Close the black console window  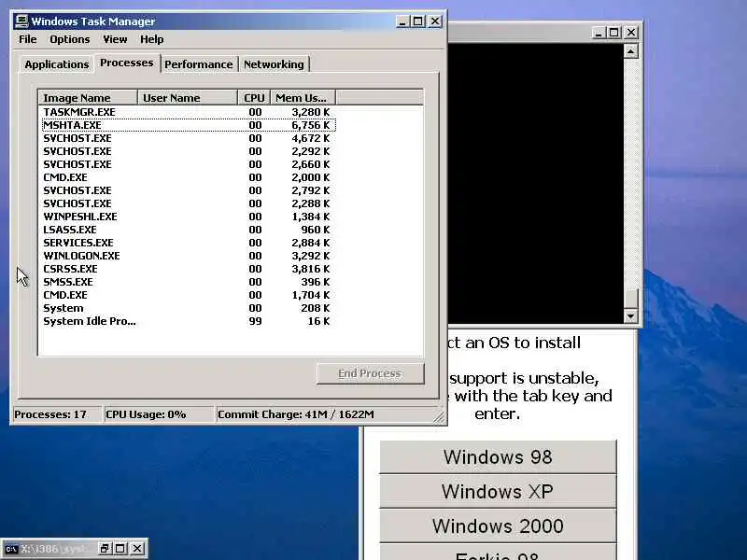click(631, 33)
